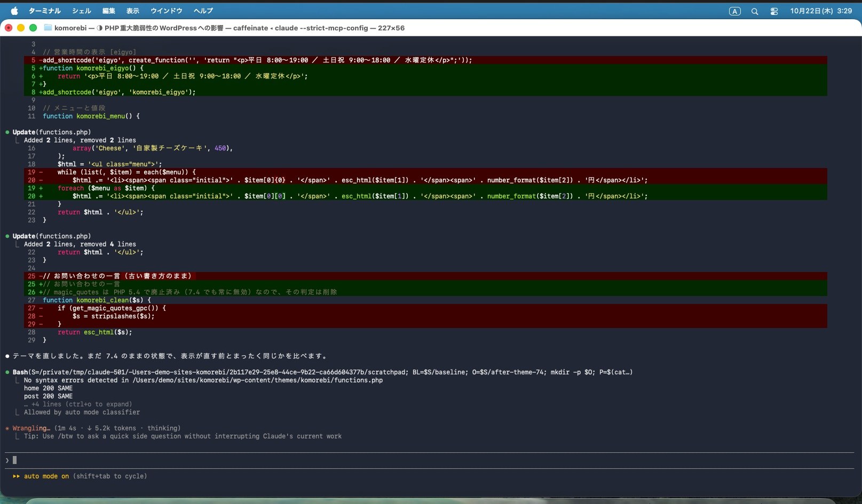862x504 pixels.
Task: Click the green bullet beside first Update(functions.php)
Action: point(7,132)
